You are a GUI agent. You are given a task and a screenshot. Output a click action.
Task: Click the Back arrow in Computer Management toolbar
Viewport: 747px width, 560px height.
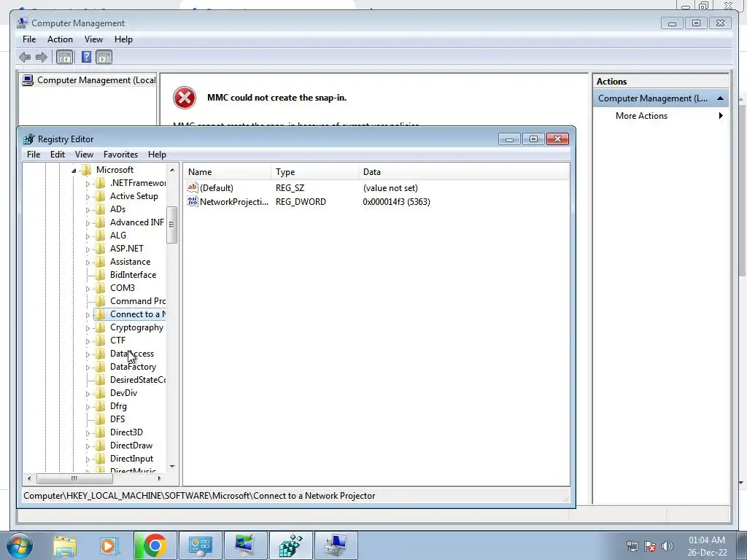tap(25, 58)
